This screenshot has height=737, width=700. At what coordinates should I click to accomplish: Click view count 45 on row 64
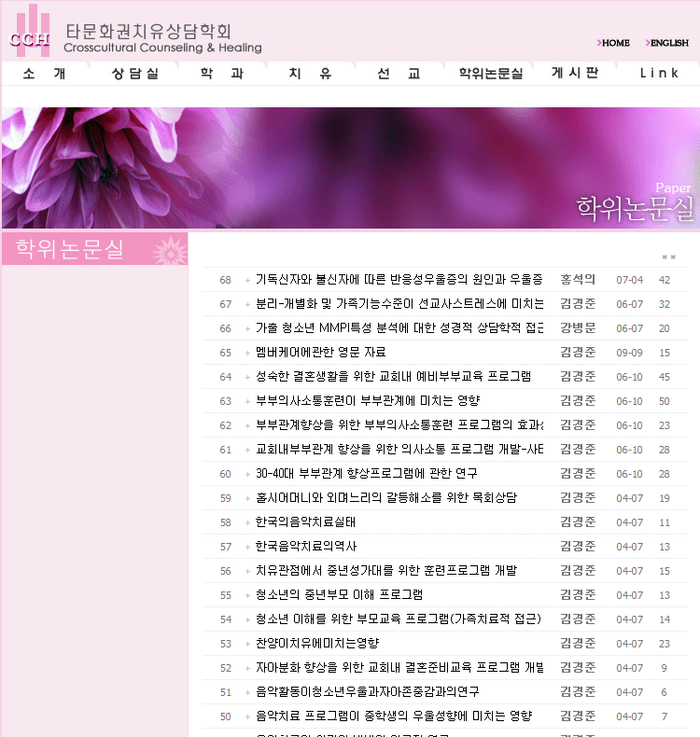(665, 377)
